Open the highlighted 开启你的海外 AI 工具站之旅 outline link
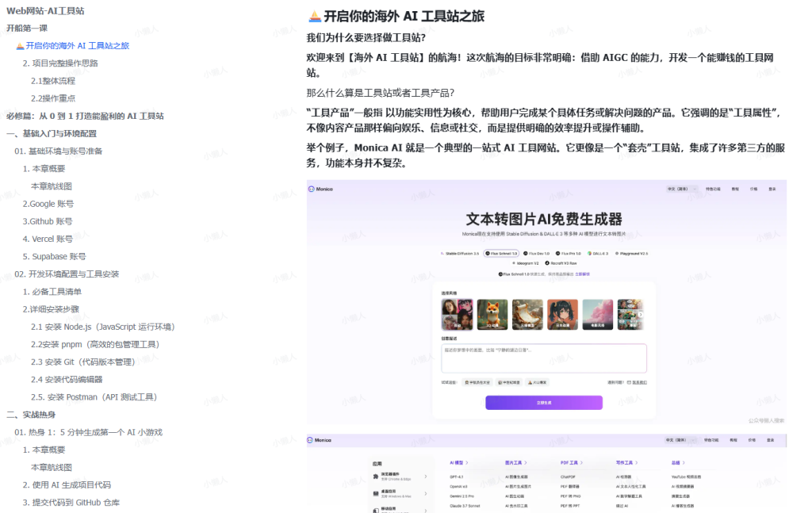Image resolution: width=812 pixels, height=513 pixels. click(x=78, y=46)
